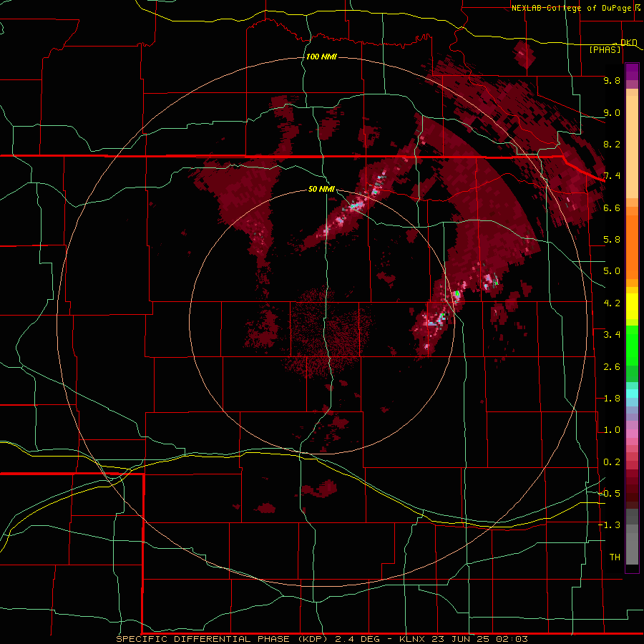Click the bright green segment of color bar

(x=632, y=345)
